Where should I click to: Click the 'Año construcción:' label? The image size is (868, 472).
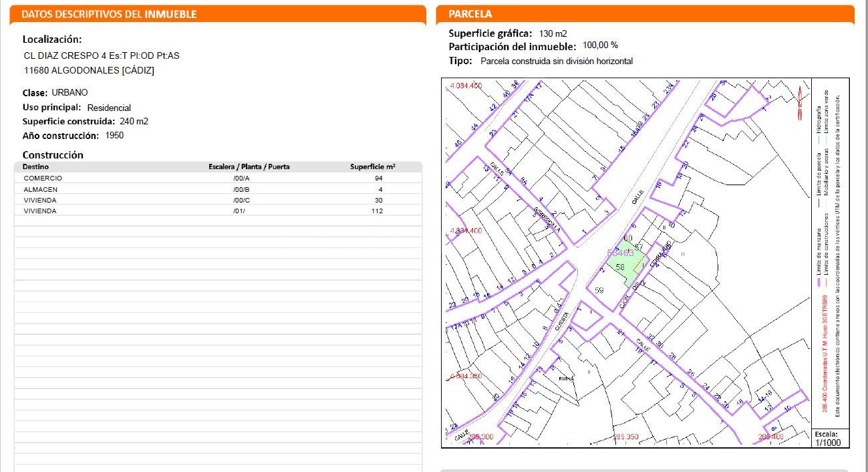[x=61, y=136]
